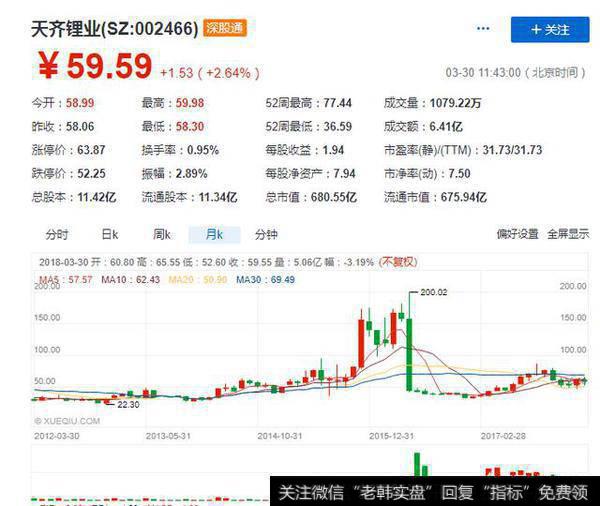
Task: Click the 22.30 low price marker
Action: coord(128,405)
